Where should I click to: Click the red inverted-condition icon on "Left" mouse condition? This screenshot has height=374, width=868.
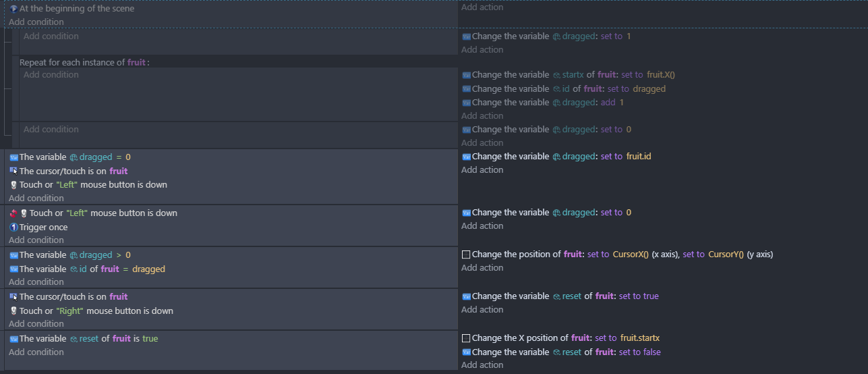pos(13,213)
